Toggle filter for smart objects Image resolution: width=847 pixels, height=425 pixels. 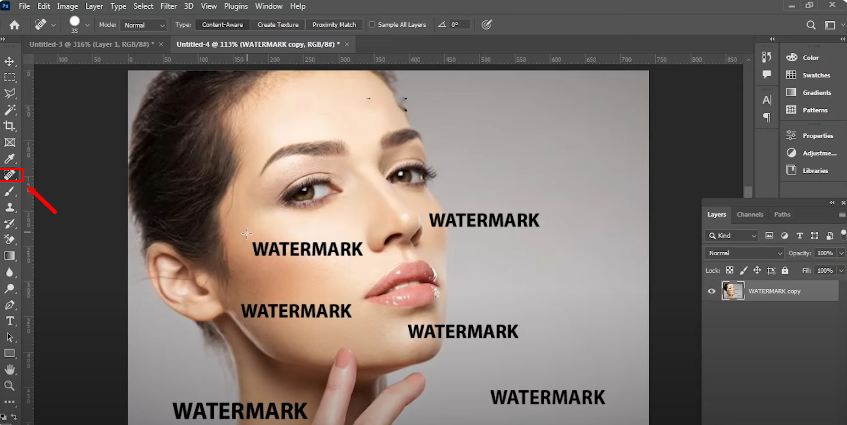[830, 235]
